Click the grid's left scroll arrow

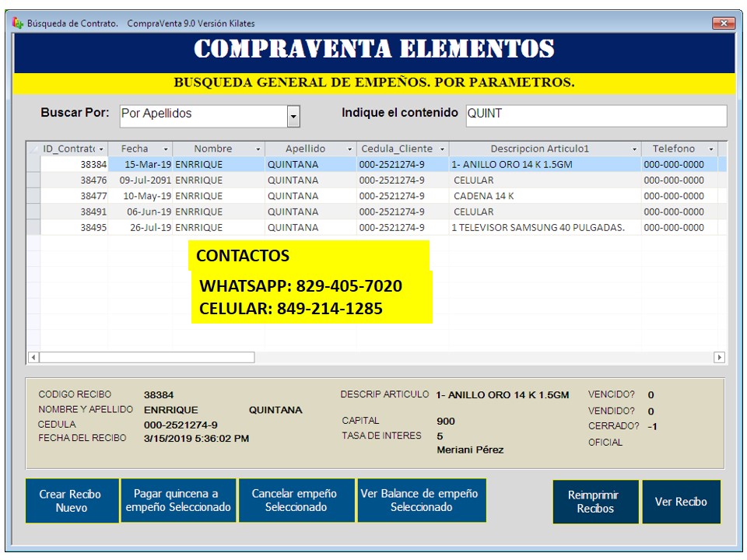[x=33, y=357]
